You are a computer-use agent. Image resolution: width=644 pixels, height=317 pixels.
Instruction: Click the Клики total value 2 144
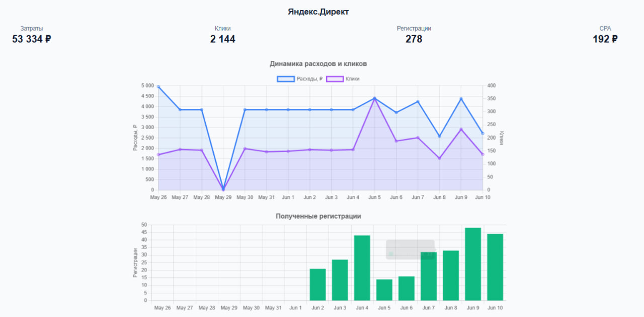click(222, 39)
